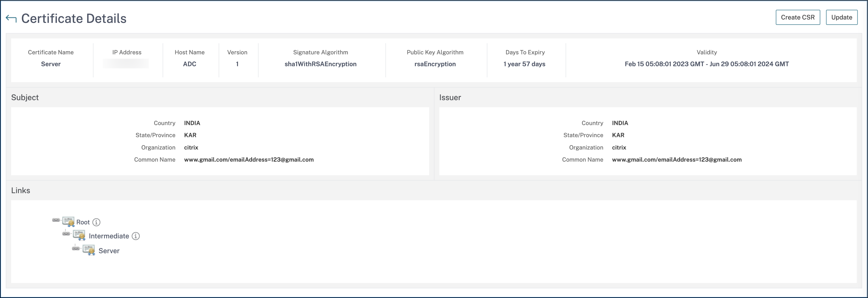This screenshot has height=298, width=868.
Task: Click the Subject Organization value citrix
Action: pos(191,147)
